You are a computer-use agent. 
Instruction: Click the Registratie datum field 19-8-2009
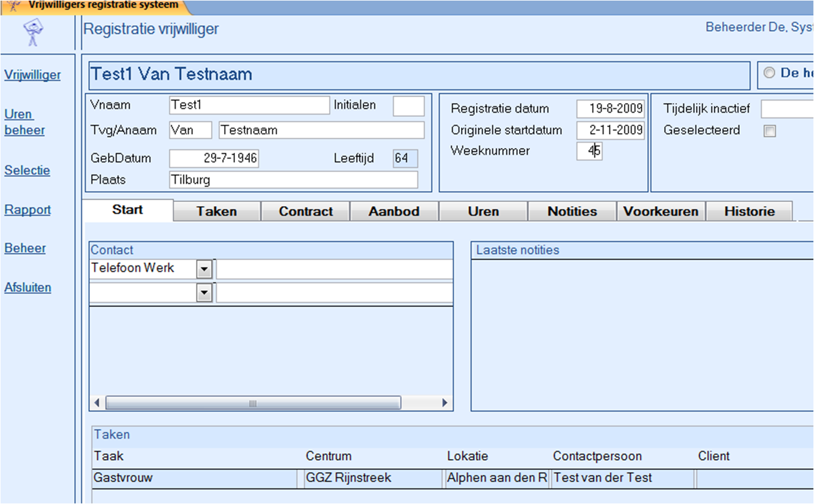click(611, 108)
